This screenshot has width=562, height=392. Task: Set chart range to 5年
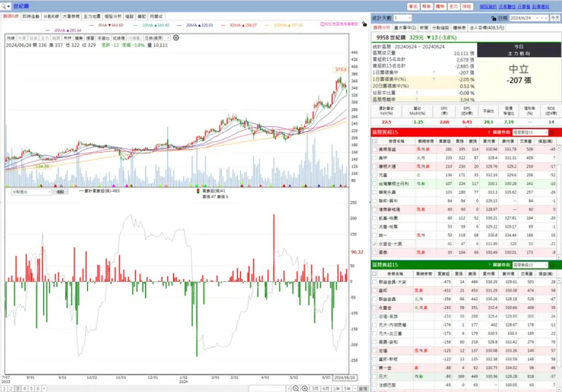click(x=347, y=388)
